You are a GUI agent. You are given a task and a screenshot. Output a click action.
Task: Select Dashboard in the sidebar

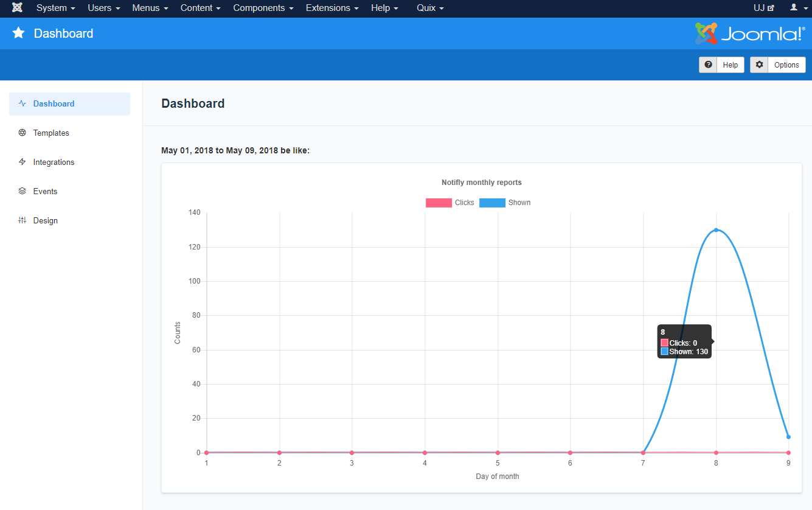69,104
